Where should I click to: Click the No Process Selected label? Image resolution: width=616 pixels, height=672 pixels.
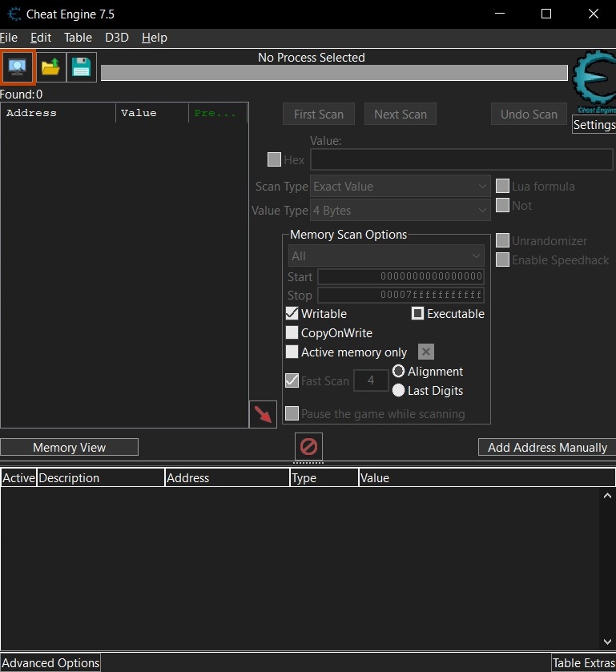[x=312, y=58]
